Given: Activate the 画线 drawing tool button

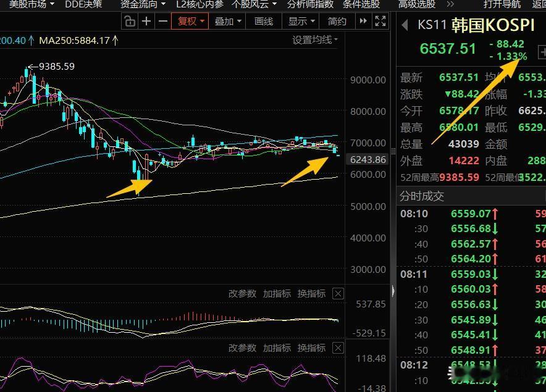Looking at the screenshot, I should click(x=264, y=21).
